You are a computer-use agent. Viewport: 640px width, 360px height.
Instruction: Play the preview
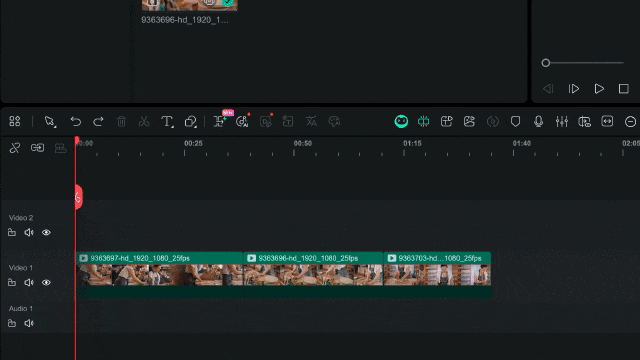click(x=599, y=89)
